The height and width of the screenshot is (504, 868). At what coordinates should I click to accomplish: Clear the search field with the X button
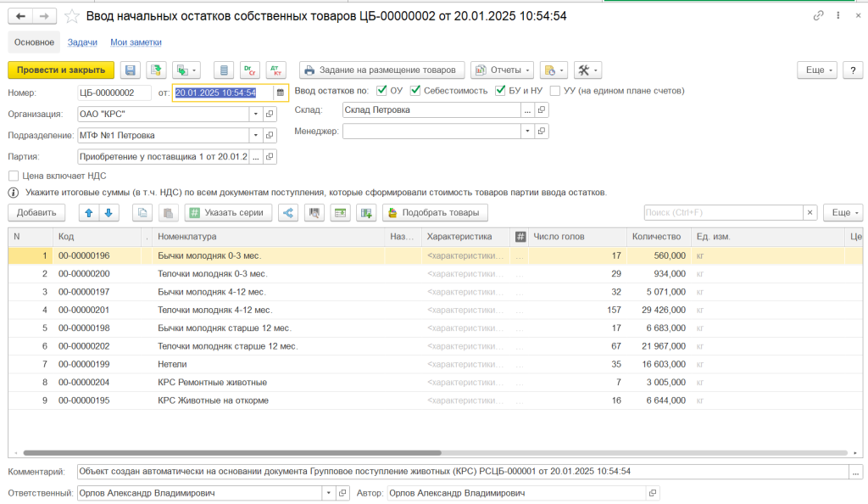810,213
